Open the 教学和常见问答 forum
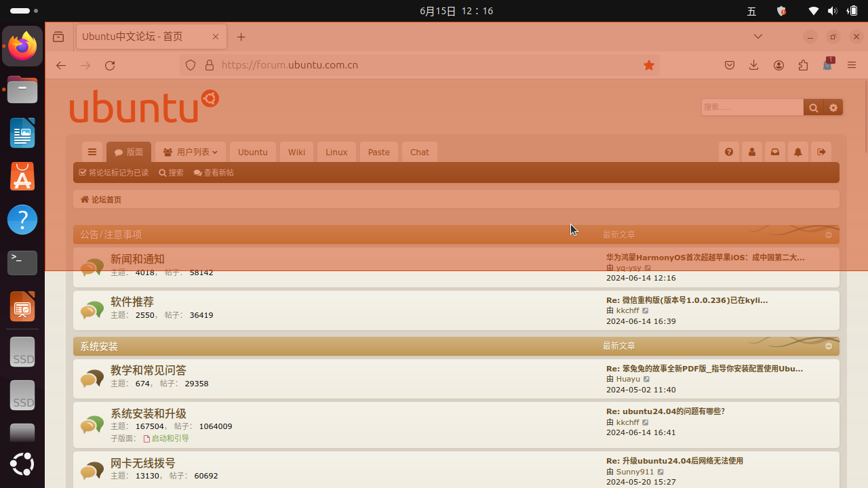This screenshot has height=488, width=868. 149,370
